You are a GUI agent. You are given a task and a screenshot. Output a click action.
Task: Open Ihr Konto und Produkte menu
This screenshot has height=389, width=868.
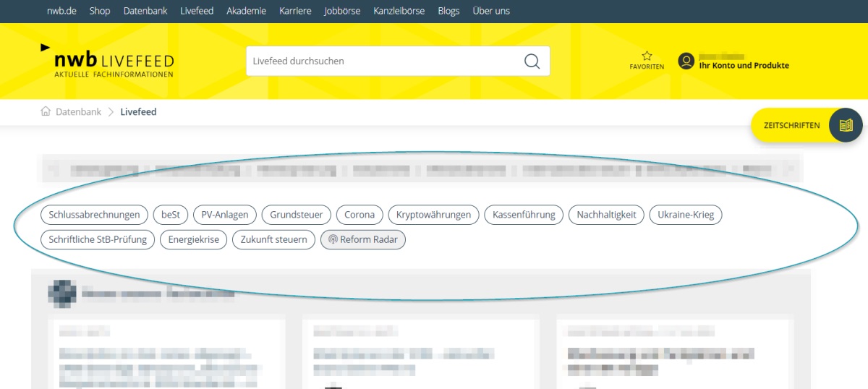[744, 66]
